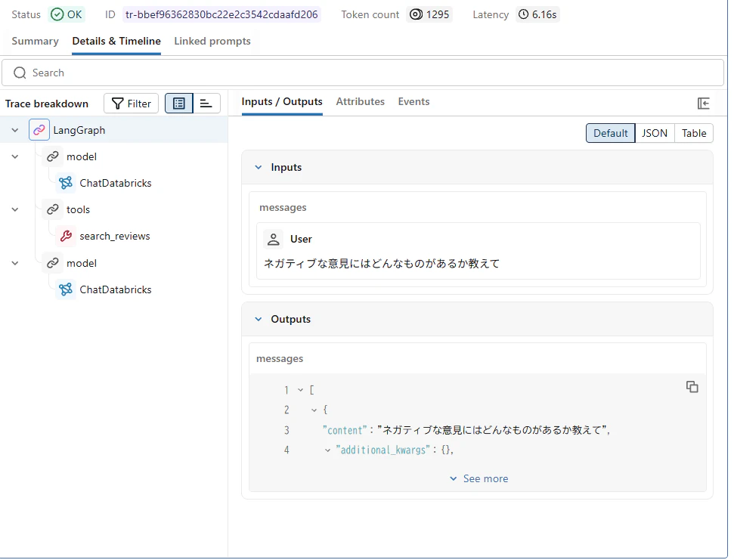Click the Outputs messages label
734x560 pixels.
[x=280, y=359]
